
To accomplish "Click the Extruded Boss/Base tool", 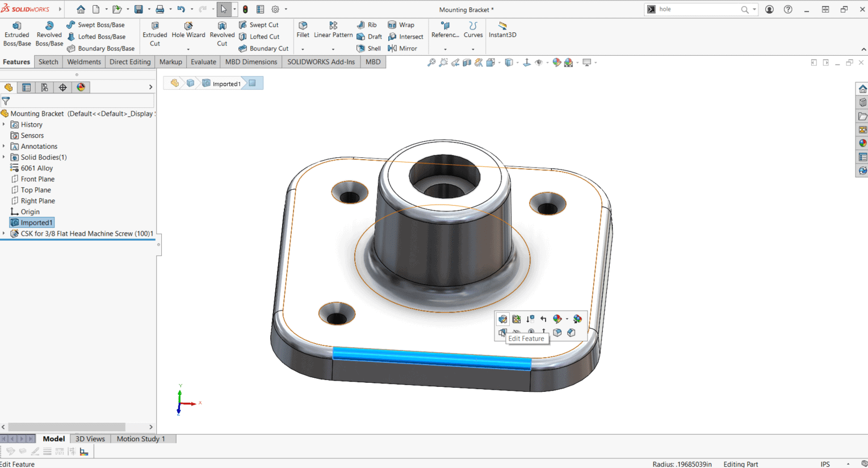I will [x=17, y=34].
